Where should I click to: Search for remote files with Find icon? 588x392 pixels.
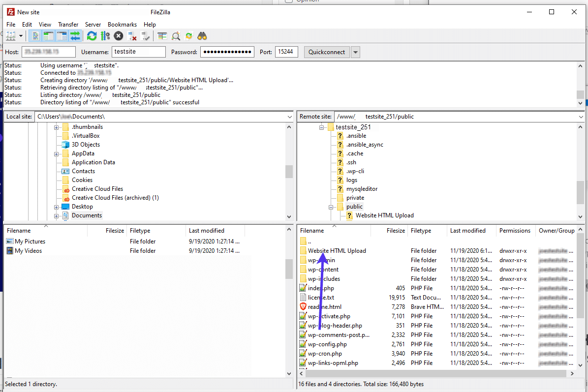click(202, 35)
